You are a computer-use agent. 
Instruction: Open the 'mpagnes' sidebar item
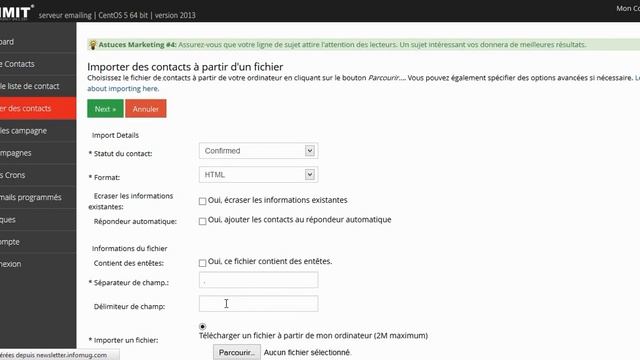coord(38,153)
